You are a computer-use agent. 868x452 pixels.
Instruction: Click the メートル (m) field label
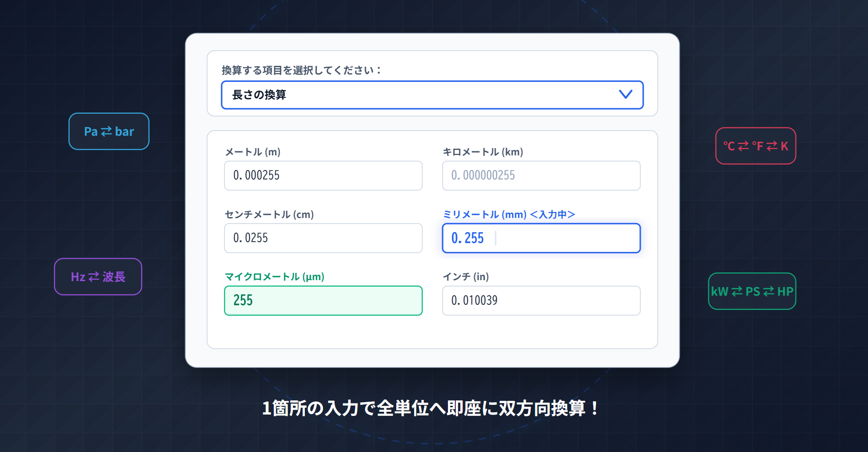pos(253,152)
